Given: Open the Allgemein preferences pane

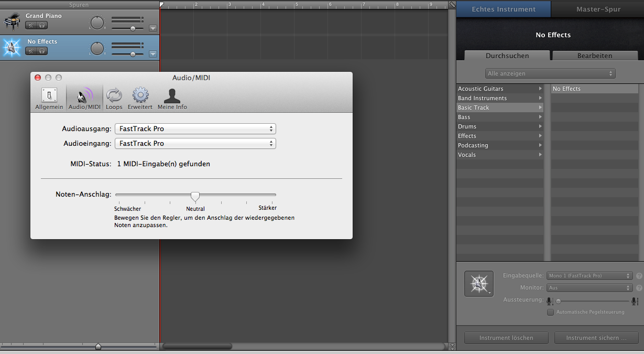Looking at the screenshot, I should [x=49, y=98].
